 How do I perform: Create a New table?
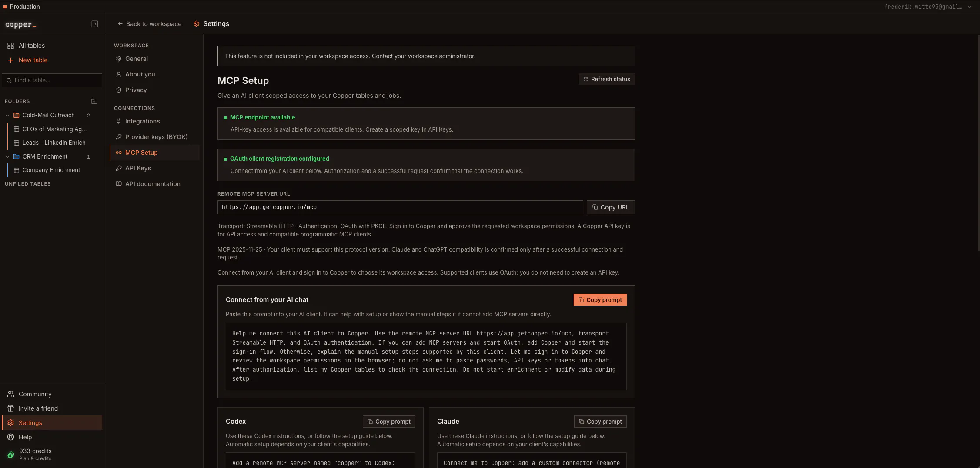coord(52,60)
